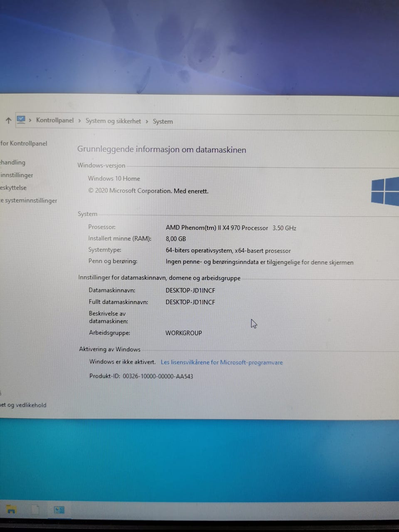
Task: Click the Penn og berøring label
Action: (x=113, y=261)
